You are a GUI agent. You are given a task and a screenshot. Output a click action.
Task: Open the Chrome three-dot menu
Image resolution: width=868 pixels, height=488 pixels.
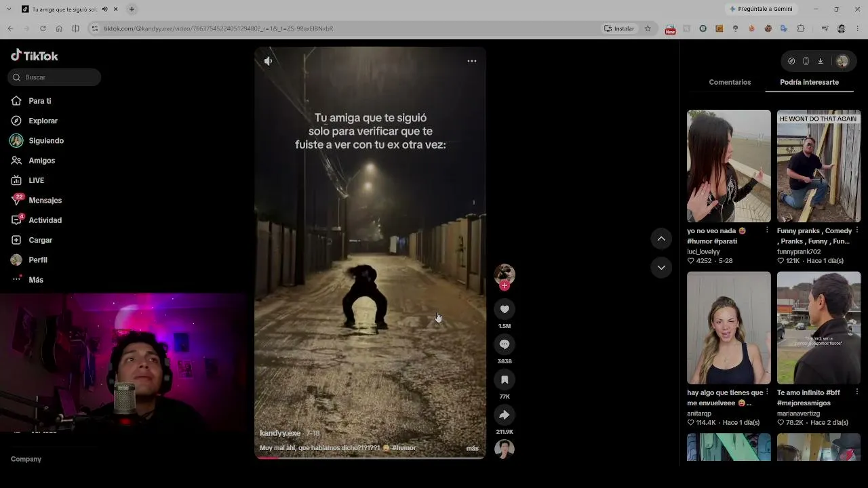click(x=858, y=28)
